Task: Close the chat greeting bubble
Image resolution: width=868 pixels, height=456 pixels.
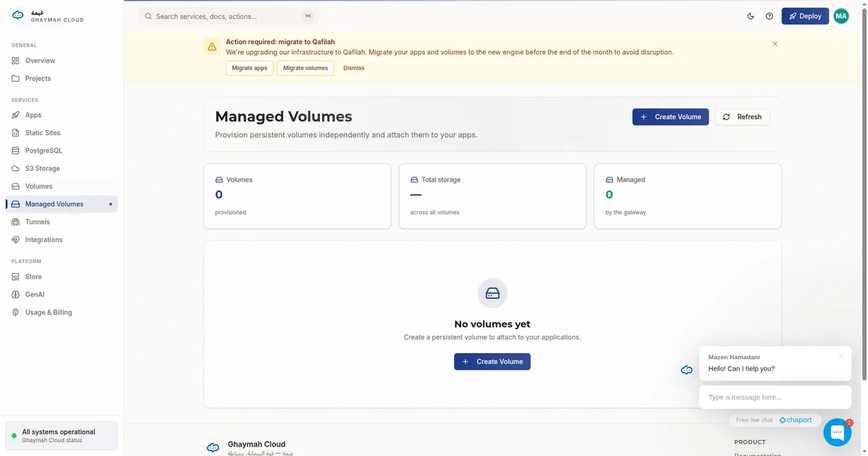Action: pyautogui.click(x=842, y=356)
